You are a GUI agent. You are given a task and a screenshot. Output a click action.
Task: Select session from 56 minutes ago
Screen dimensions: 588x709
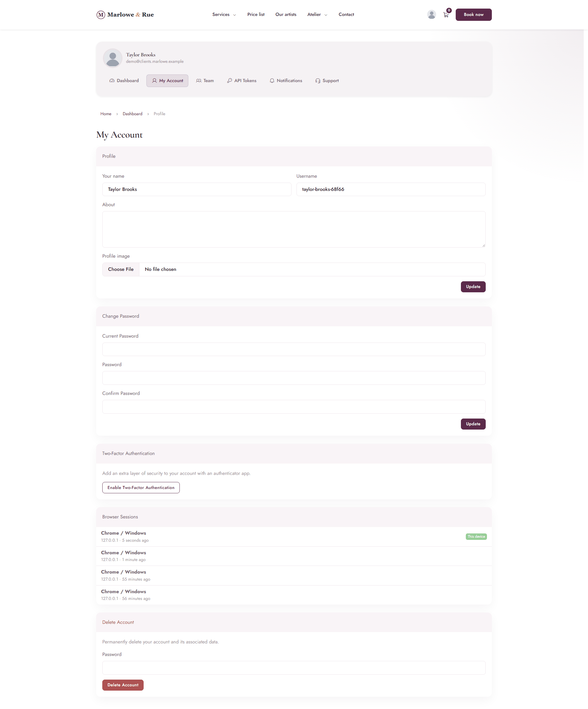[294, 595]
